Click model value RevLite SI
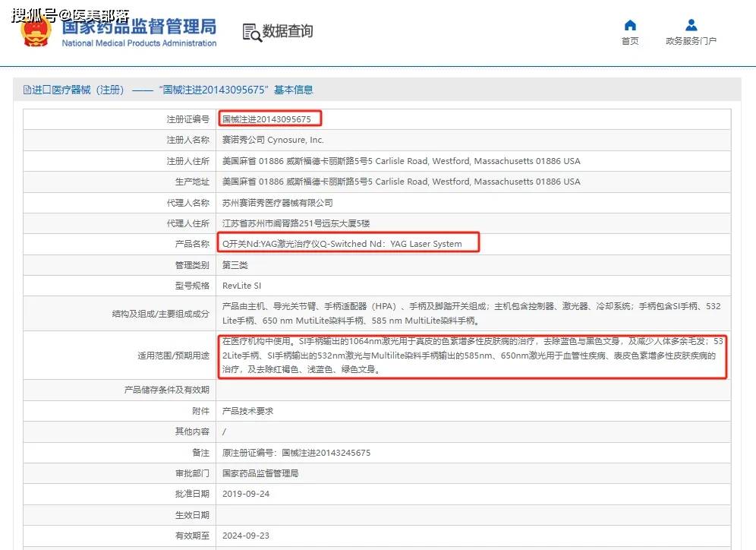The width and height of the screenshot is (756, 550). tap(241, 286)
